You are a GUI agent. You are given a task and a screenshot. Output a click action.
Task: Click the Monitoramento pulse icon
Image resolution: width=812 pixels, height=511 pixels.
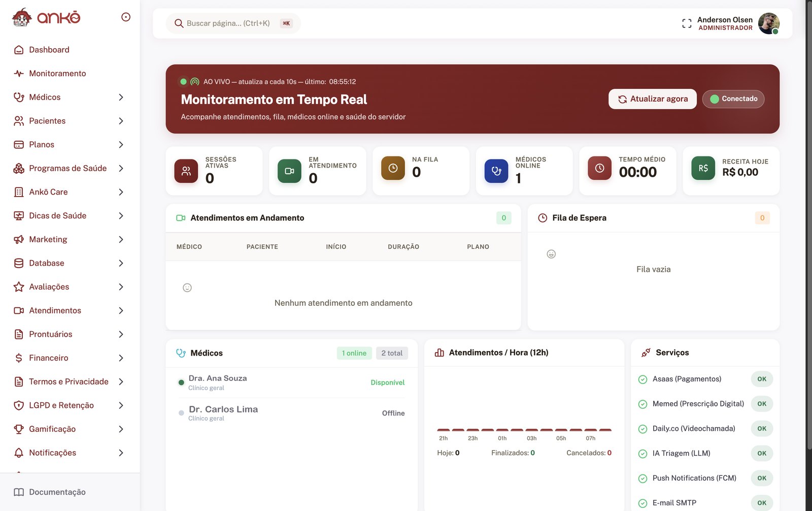pos(19,74)
